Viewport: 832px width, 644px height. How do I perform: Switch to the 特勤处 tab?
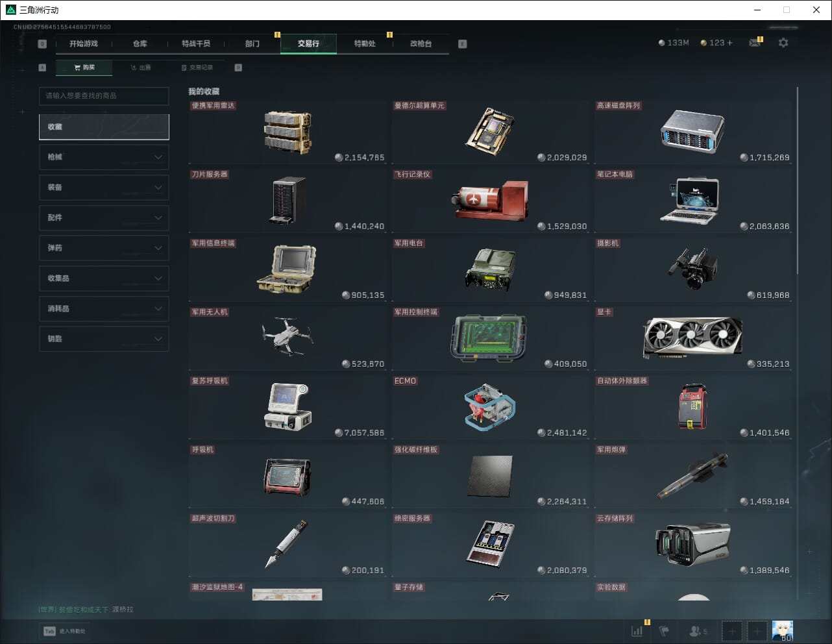[x=364, y=43]
